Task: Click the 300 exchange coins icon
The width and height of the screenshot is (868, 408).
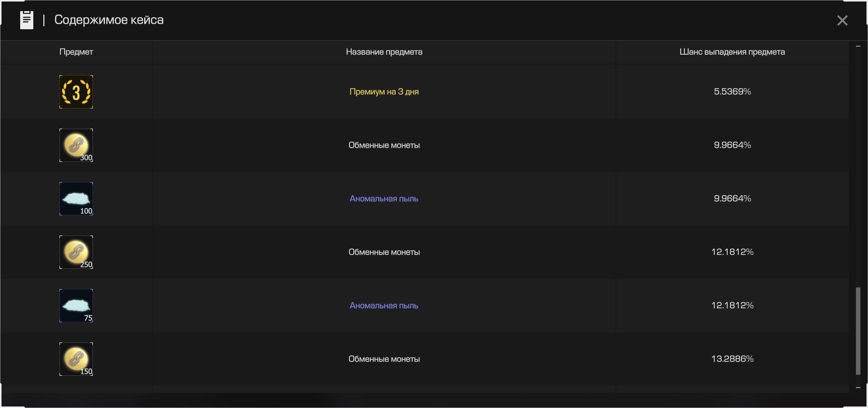Action: [76, 145]
